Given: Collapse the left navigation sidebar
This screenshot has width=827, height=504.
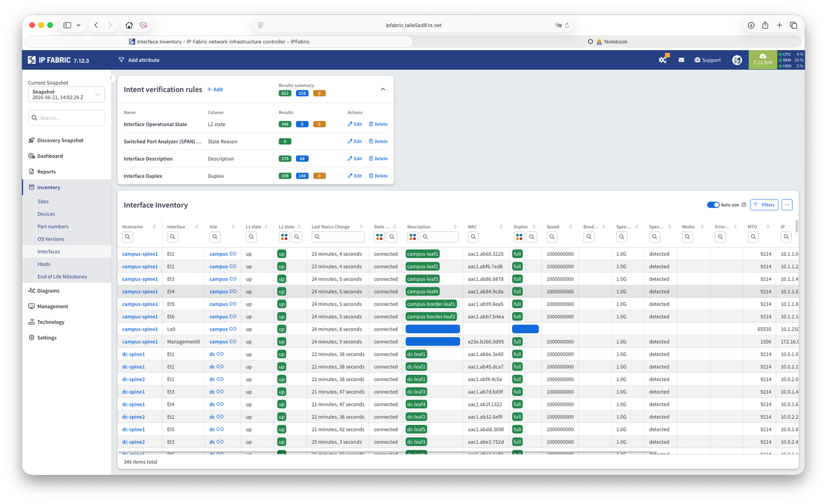Looking at the screenshot, I should pyautogui.click(x=111, y=79).
